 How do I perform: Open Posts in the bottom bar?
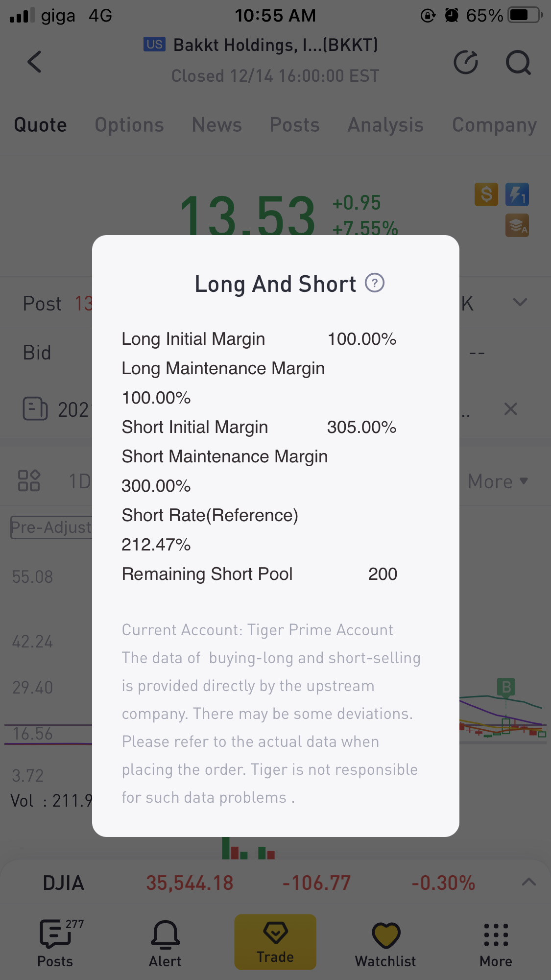click(55, 943)
